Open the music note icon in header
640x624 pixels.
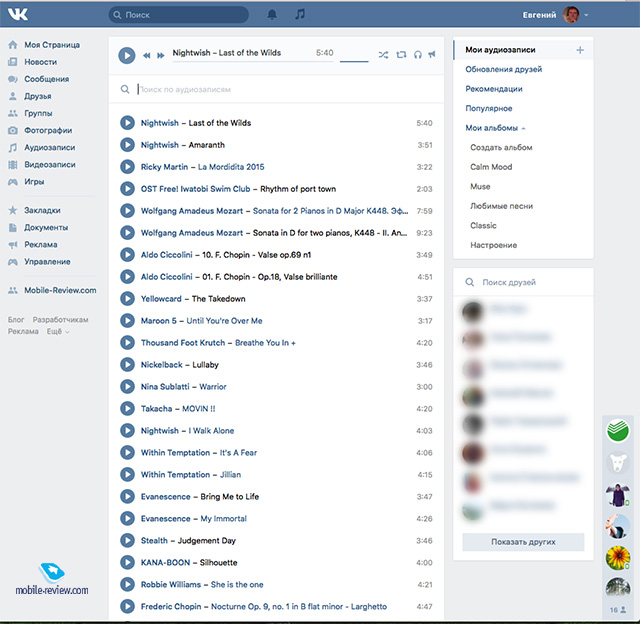point(300,15)
